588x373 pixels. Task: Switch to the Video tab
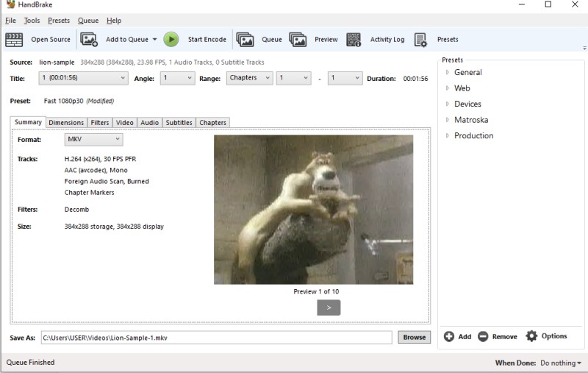click(125, 123)
